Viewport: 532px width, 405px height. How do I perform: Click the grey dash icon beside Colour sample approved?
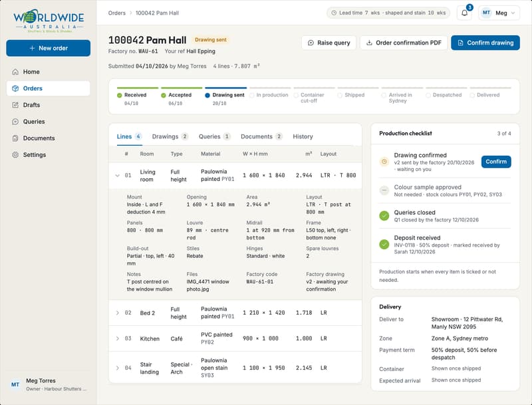click(x=384, y=190)
